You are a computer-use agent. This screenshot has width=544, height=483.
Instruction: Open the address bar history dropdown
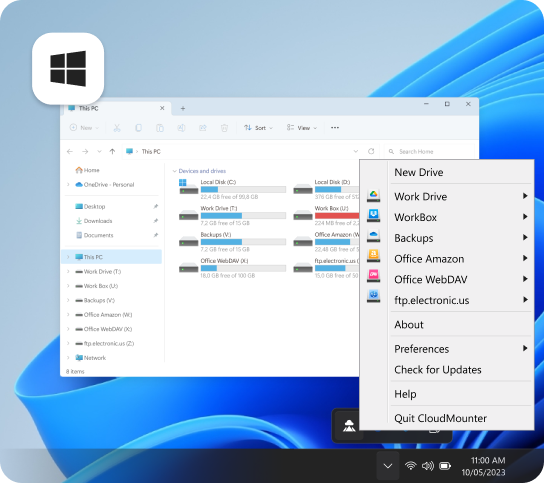coord(356,151)
